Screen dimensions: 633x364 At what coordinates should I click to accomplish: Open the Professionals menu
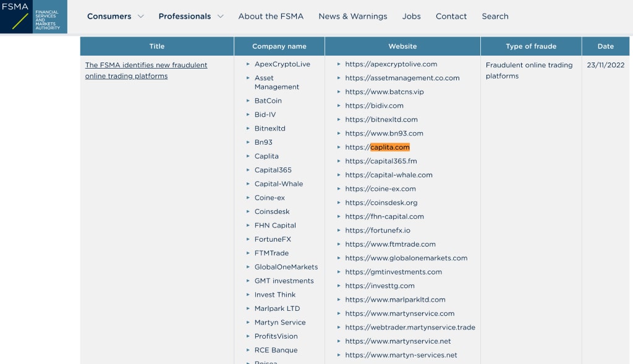[x=184, y=17]
